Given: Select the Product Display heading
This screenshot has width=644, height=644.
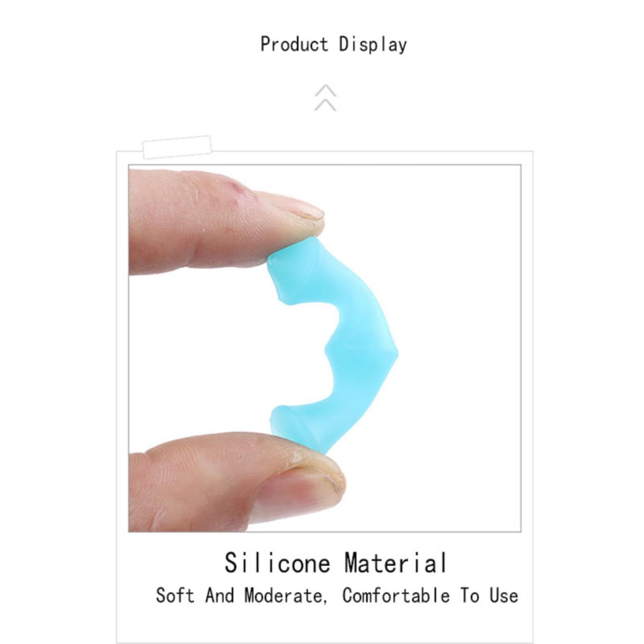Looking at the screenshot, I should [x=333, y=45].
